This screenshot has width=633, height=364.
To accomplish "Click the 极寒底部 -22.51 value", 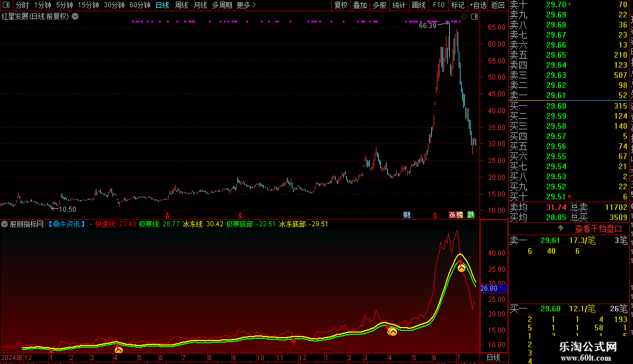I will (x=251, y=224).
